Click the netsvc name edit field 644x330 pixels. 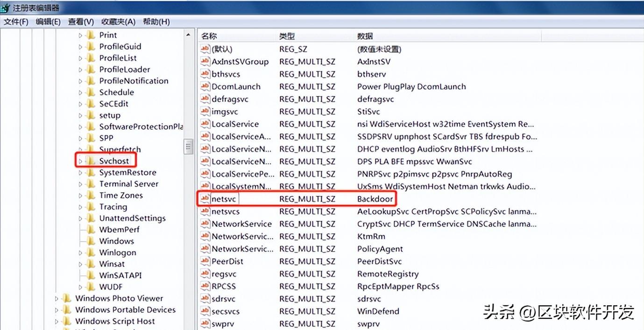(224, 199)
